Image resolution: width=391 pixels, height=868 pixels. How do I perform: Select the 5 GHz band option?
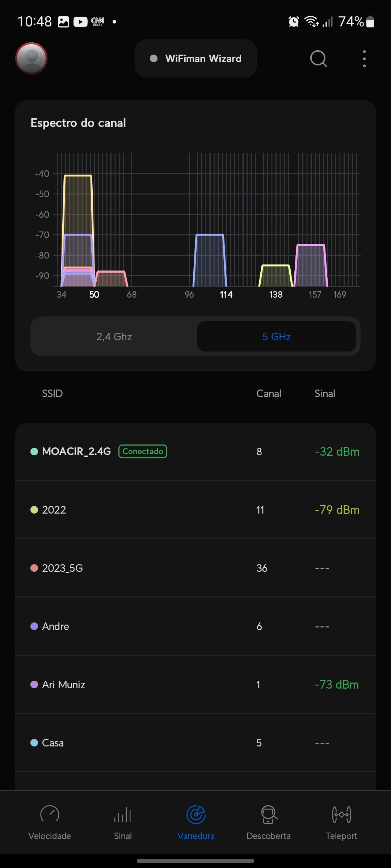(277, 337)
